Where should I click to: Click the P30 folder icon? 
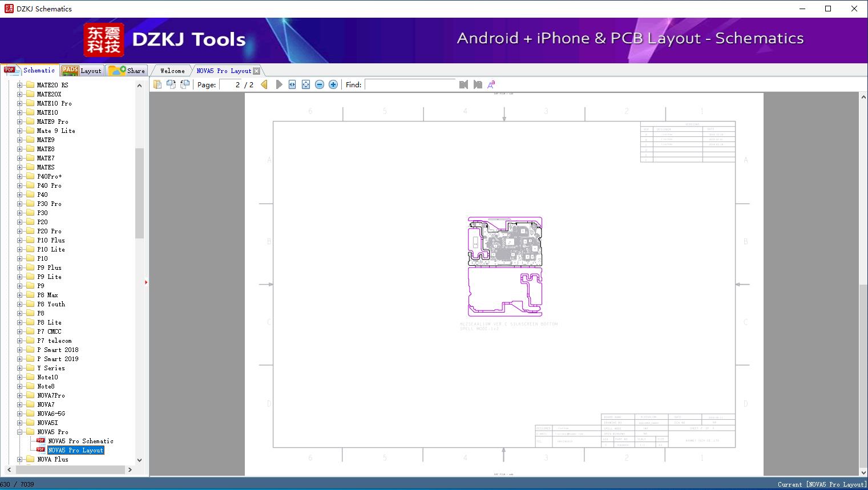click(30, 213)
